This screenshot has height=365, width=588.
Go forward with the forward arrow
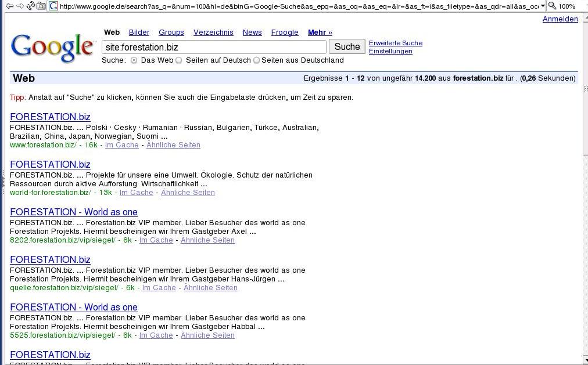tap(20, 6)
